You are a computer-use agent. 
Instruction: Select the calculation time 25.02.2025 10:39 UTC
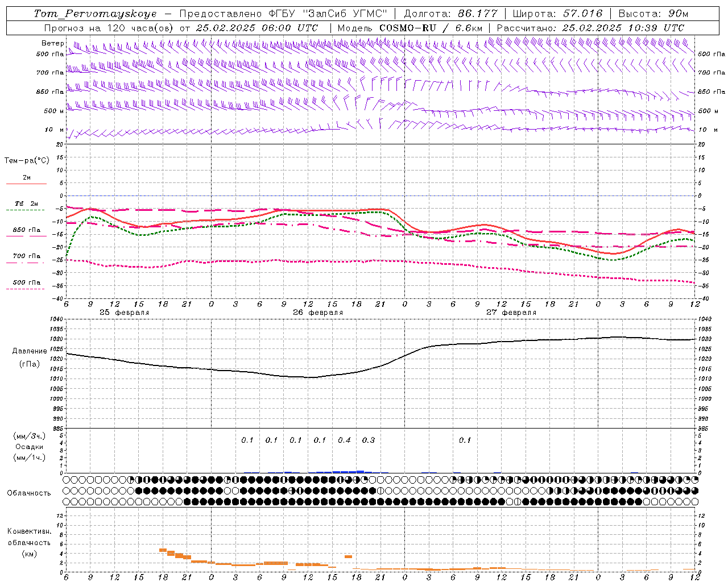pyautogui.click(x=623, y=28)
